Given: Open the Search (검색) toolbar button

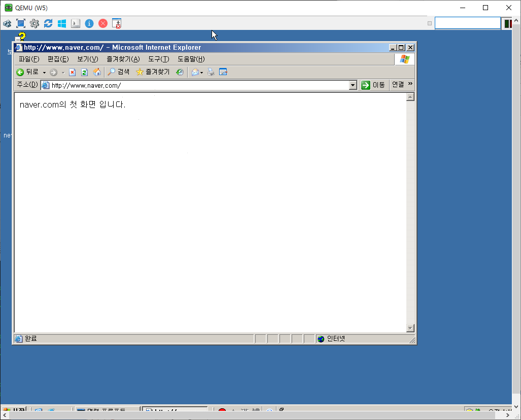Looking at the screenshot, I should click(119, 72).
